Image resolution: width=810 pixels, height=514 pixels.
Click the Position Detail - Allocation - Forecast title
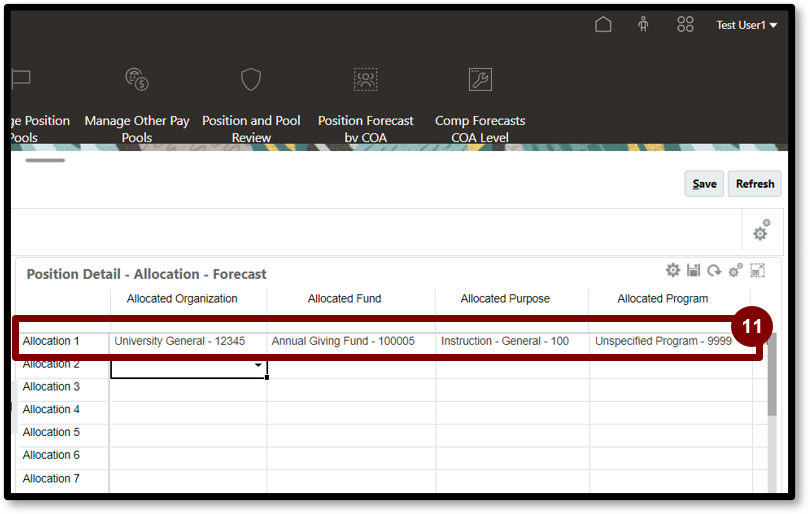[x=147, y=274]
